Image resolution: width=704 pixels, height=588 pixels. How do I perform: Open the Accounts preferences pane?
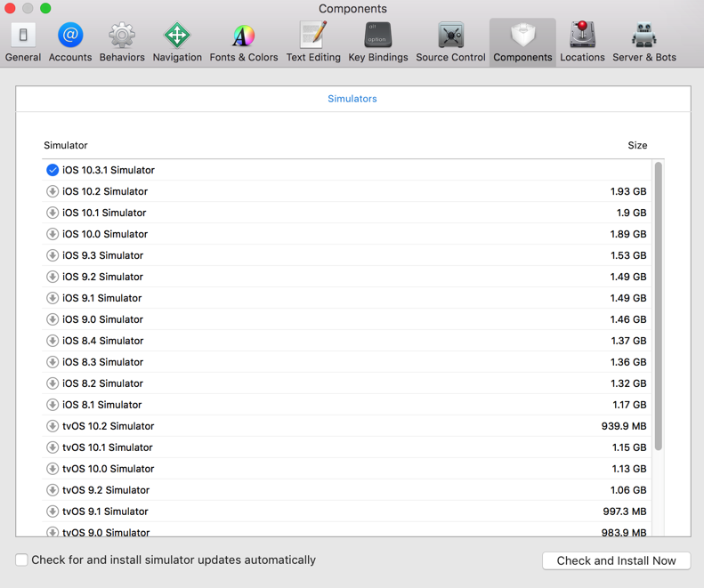(x=70, y=42)
